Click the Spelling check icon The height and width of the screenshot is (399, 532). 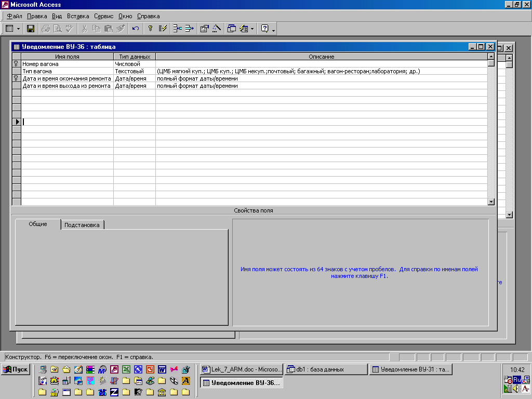point(70,29)
